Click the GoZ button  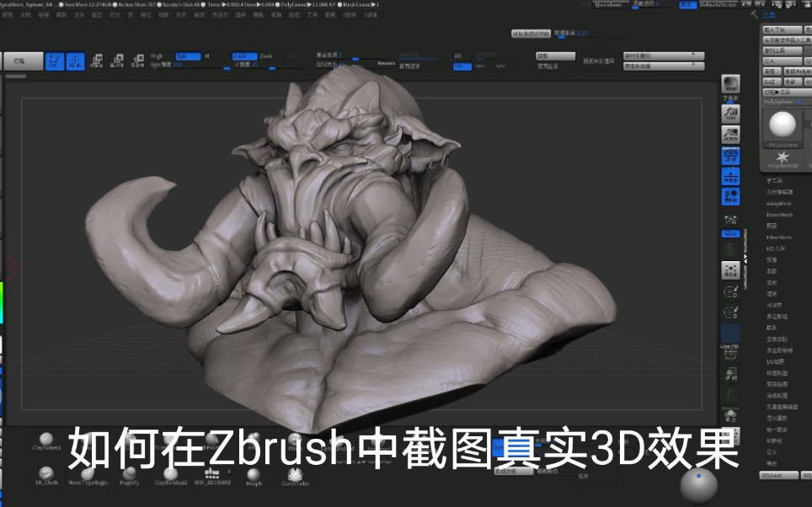pyautogui.click(x=771, y=82)
